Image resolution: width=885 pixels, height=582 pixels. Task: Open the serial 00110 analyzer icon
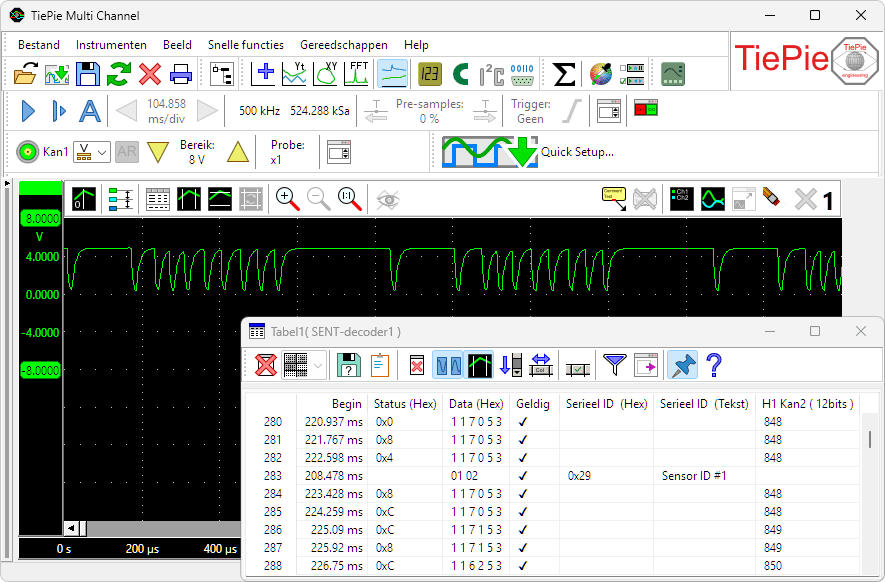pyautogui.click(x=522, y=74)
